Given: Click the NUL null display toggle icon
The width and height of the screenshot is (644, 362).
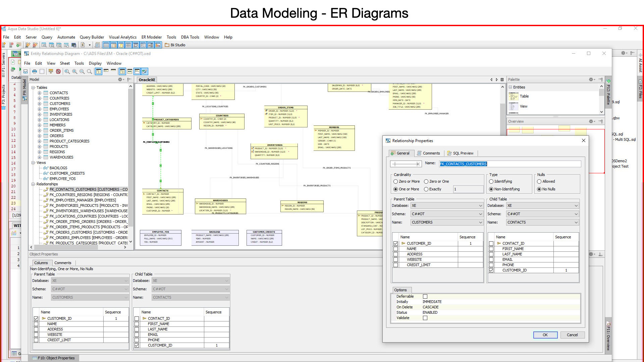Looking at the screenshot, I should click(130, 71).
